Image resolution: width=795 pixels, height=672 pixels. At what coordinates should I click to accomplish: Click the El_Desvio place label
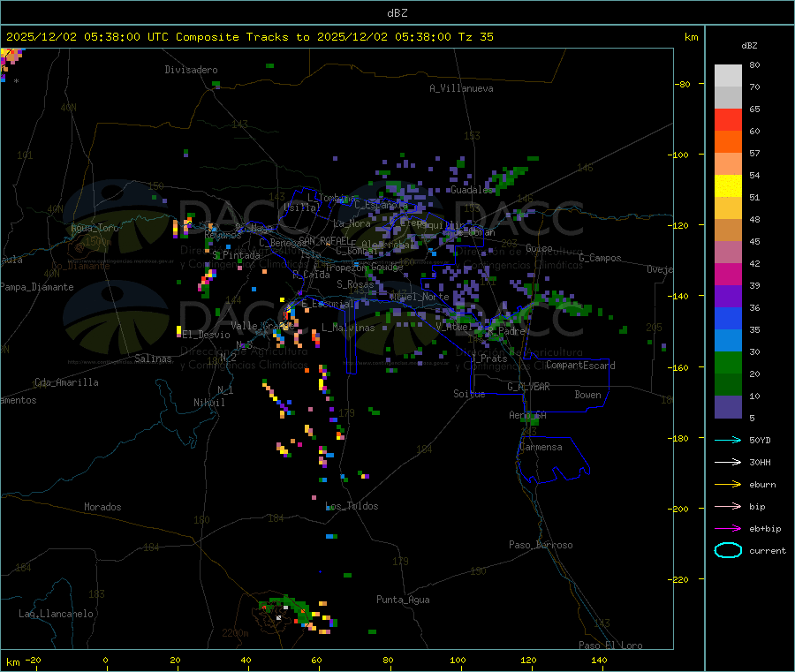[x=207, y=335]
